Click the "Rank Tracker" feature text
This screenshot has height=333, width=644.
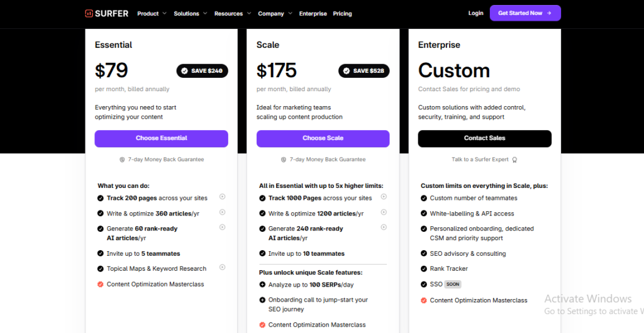(449, 269)
